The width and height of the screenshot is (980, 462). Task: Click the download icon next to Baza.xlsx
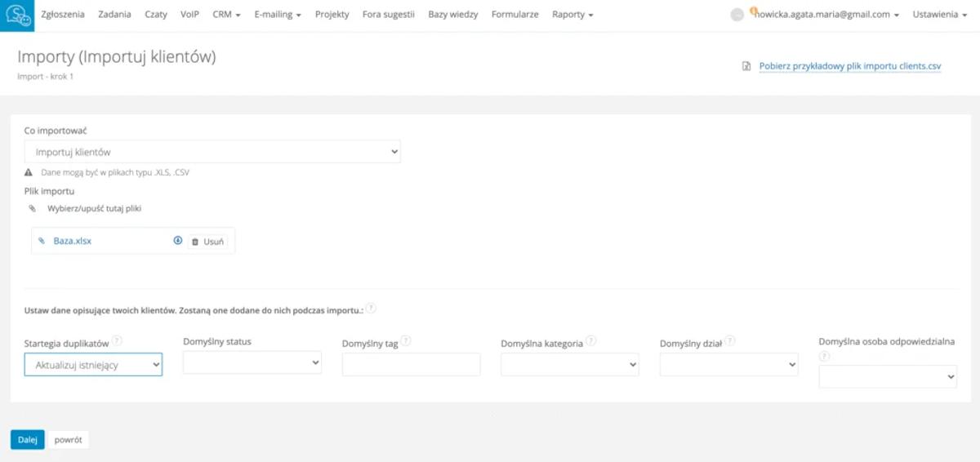(178, 241)
